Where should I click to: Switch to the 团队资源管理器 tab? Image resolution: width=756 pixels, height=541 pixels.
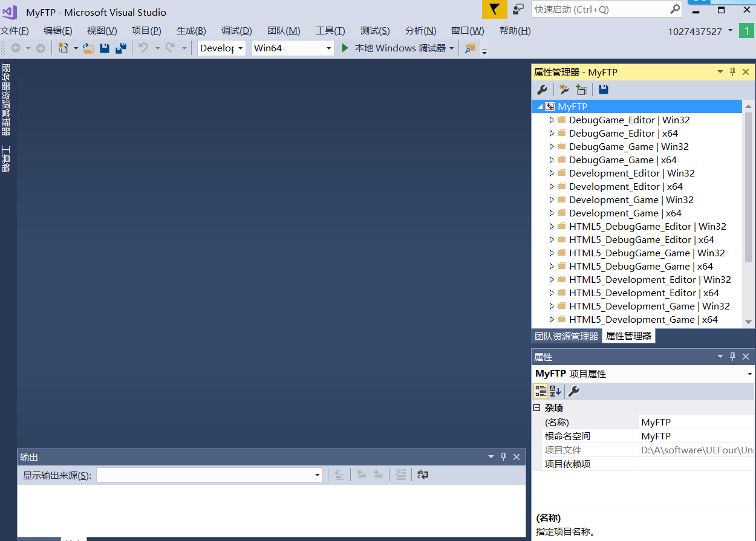tap(566, 336)
